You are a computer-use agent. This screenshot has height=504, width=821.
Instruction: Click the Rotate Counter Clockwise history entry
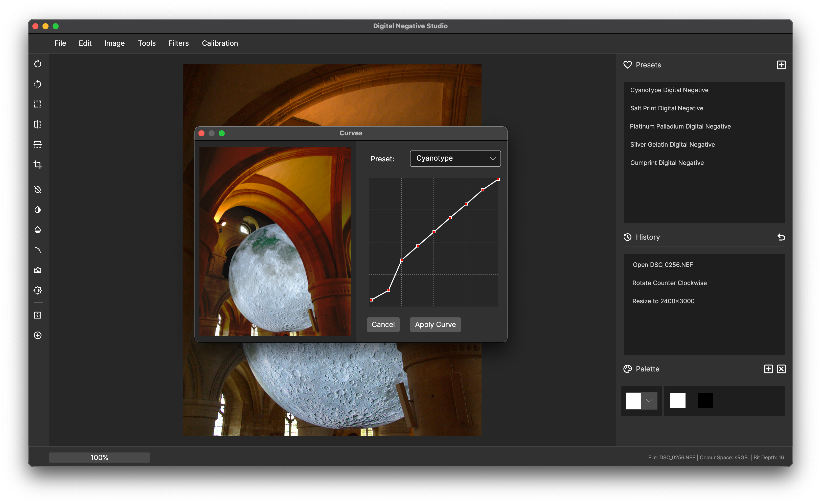point(669,283)
